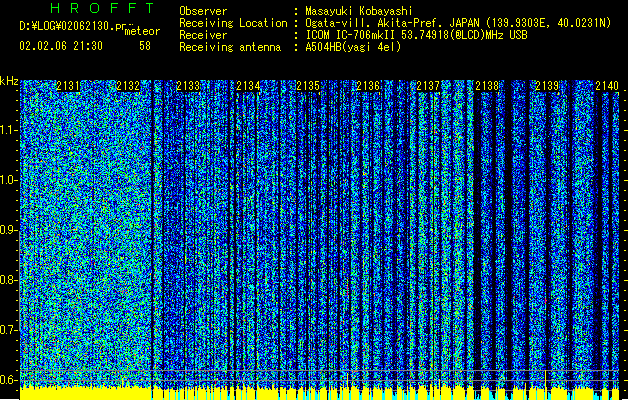Click the 2138 time marker
Image resolution: width=629 pixels, height=400 pixels.
(x=487, y=86)
